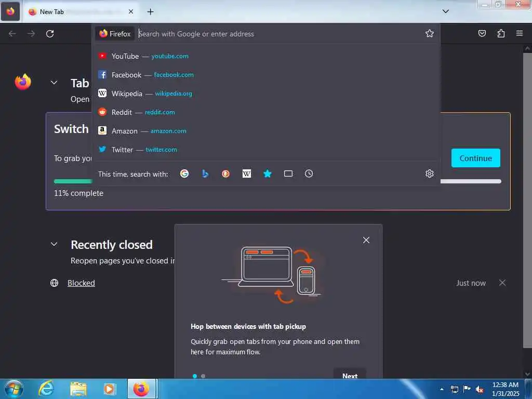Select the Facebook suggestion row

pos(266,75)
